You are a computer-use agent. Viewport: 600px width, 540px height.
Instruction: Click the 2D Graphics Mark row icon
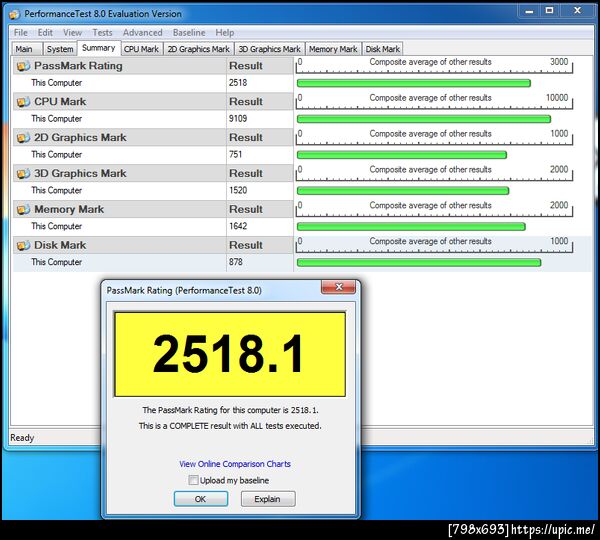(x=23, y=138)
